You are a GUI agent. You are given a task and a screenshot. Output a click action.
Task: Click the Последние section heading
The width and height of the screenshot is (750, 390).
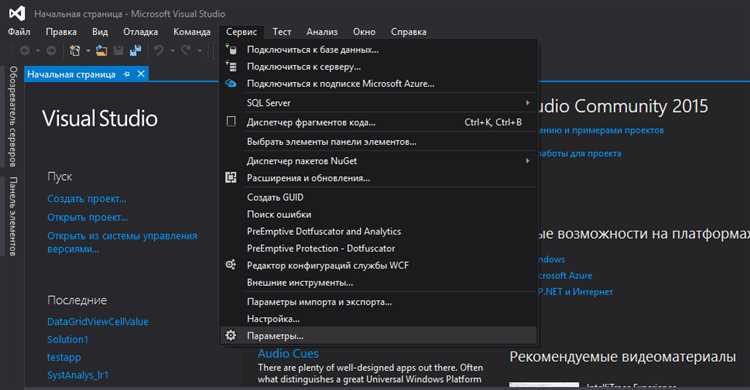[77, 300]
